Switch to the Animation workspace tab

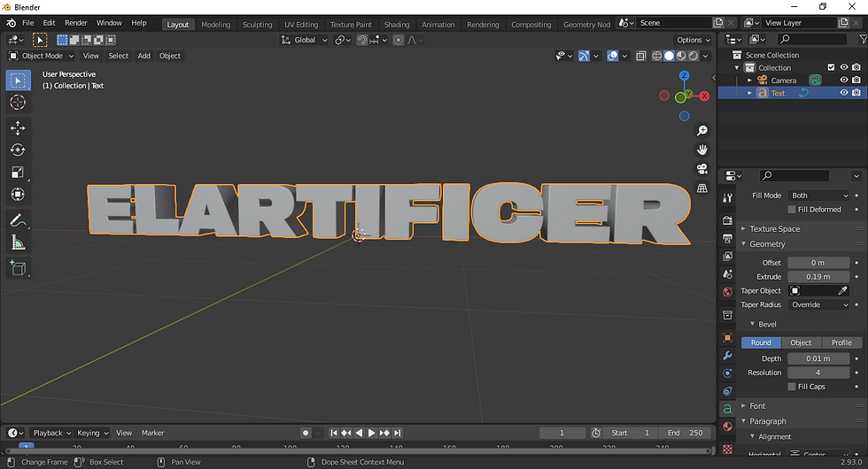(x=438, y=25)
